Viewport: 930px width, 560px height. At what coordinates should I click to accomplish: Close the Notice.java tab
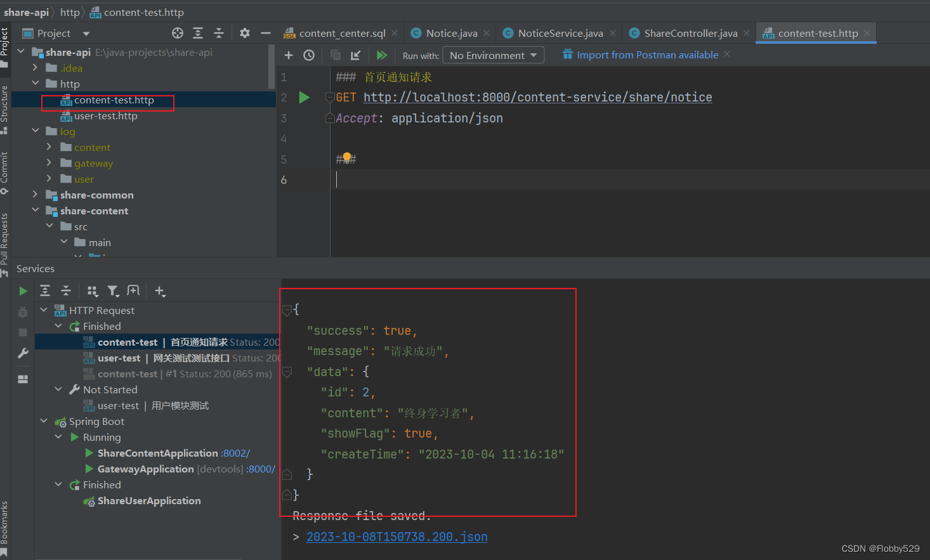pos(487,33)
